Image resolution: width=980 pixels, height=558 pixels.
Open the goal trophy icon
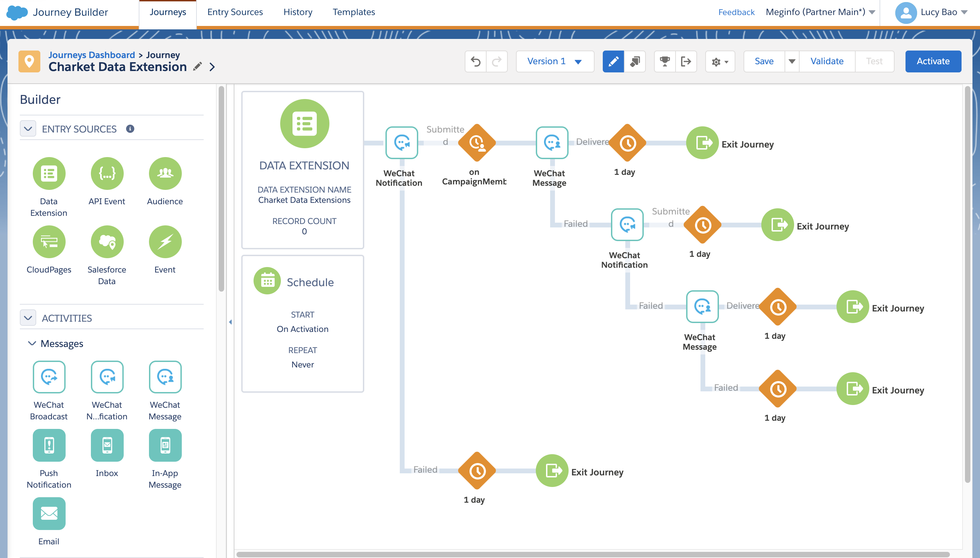point(665,61)
